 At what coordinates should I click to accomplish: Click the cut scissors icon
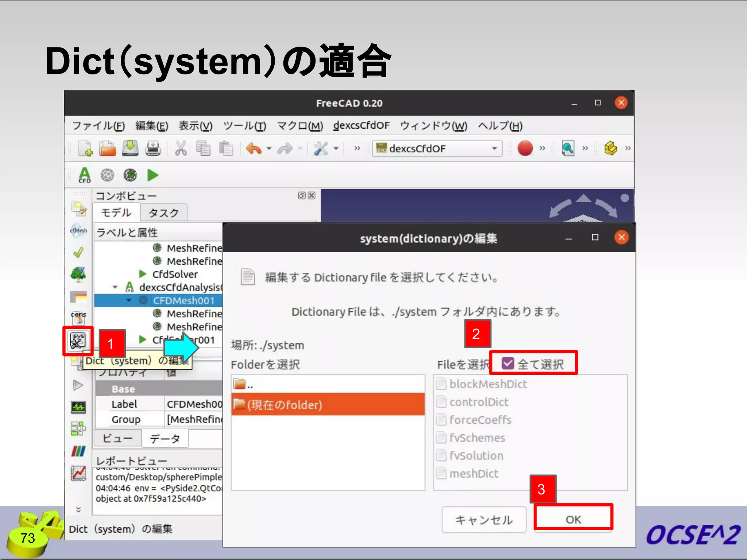point(181,148)
